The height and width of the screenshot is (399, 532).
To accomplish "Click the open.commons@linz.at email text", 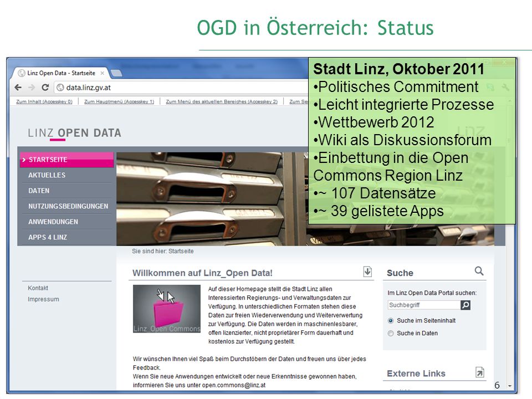I will click(x=234, y=386).
